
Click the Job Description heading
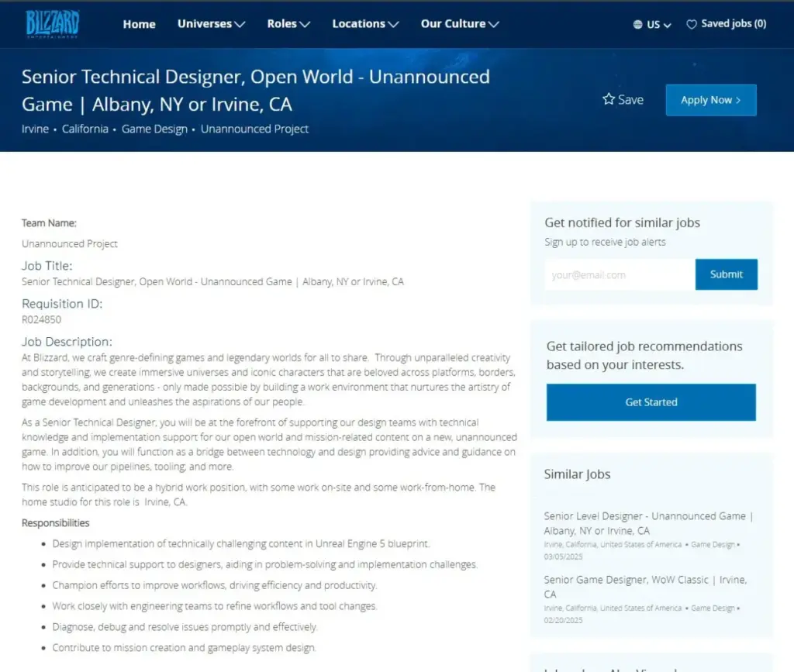click(x=67, y=342)
